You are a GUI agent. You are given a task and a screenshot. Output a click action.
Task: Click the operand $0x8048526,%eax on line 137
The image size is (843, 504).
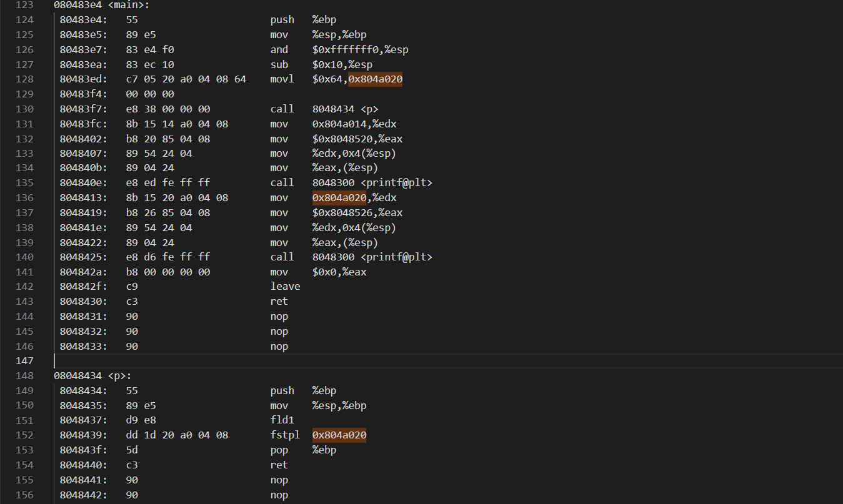(357, 213)
